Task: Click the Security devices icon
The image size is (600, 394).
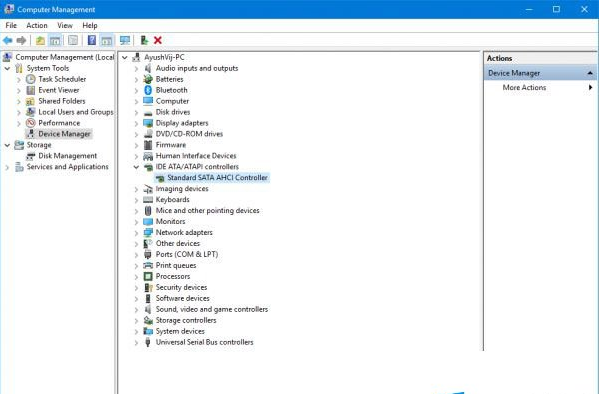Action: pyautogui.click(x=148, y=287)
